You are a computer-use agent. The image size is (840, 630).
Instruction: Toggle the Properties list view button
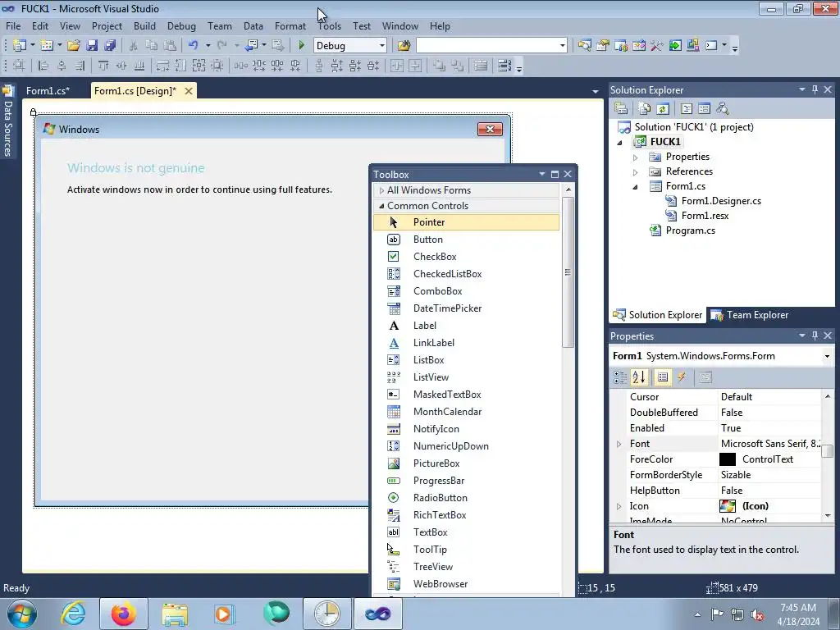click(x=663, y=377)
